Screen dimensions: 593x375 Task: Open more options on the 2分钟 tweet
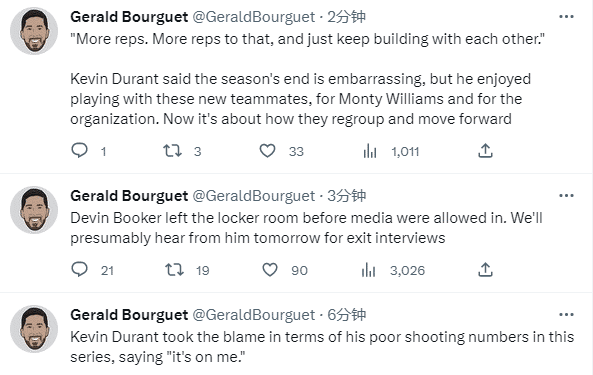(566, 17)
